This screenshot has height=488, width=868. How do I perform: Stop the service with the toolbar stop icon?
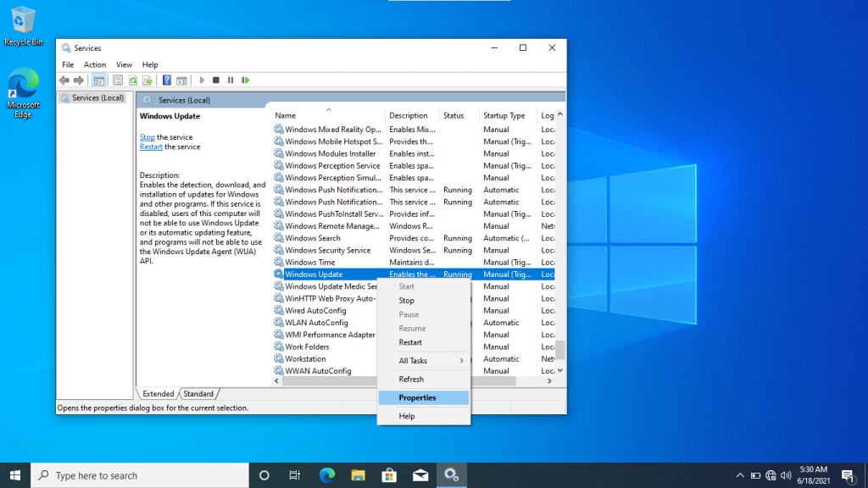(x=216, y=80)
